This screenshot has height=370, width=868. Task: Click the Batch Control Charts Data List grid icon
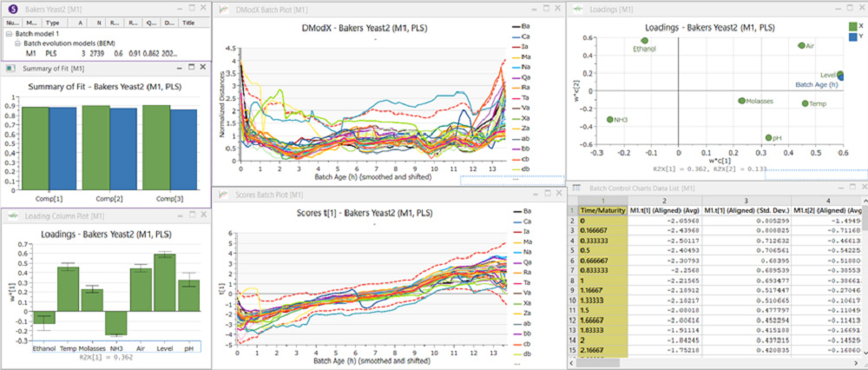(x=576, y=188)
